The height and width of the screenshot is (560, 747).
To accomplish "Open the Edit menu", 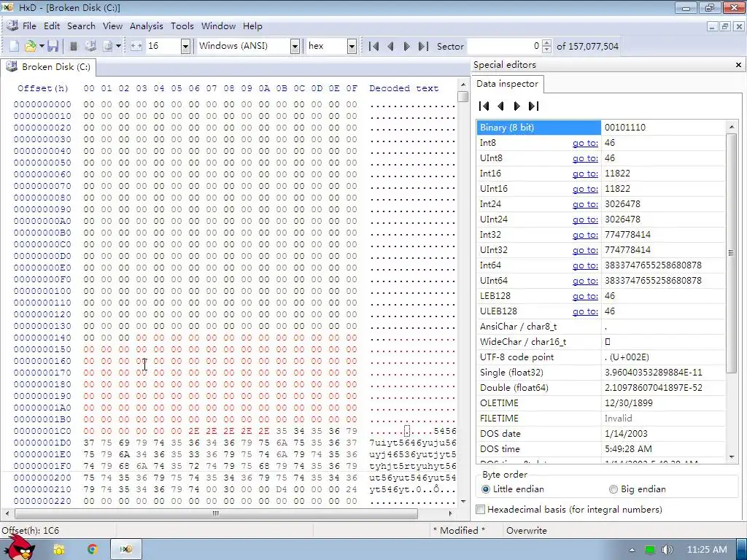I will [52, 26].
